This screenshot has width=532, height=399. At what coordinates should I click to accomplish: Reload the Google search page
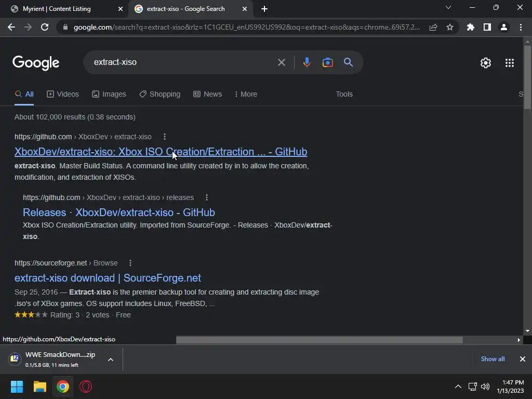click(x=45, y=27)
